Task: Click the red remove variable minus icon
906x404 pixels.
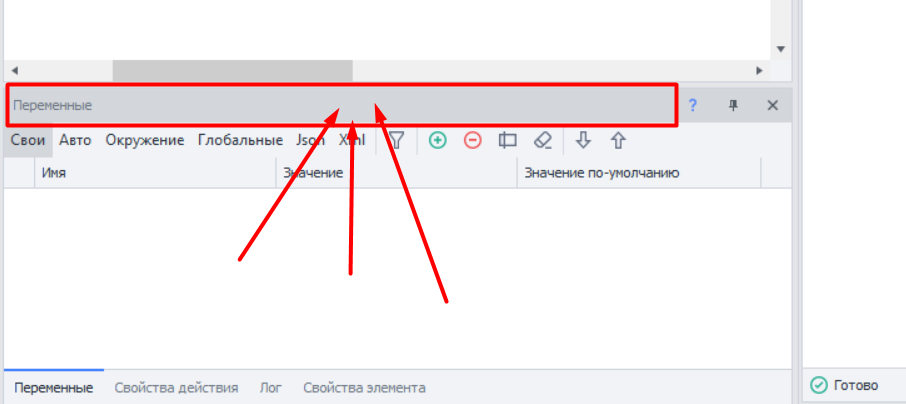Action: pyautogui.click(x=473, y=140)
